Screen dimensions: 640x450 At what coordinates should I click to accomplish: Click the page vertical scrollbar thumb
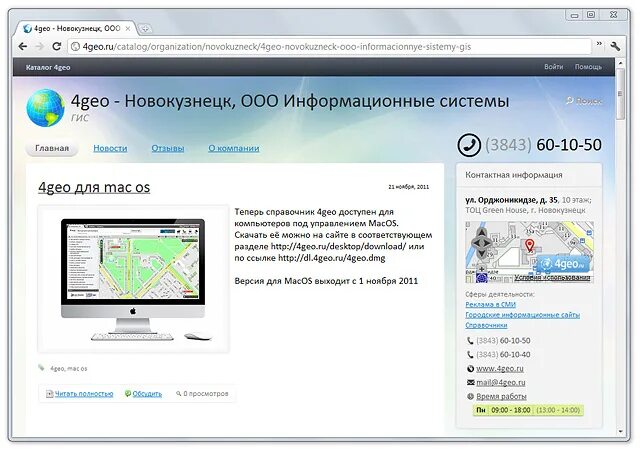[x=620, y=94]
